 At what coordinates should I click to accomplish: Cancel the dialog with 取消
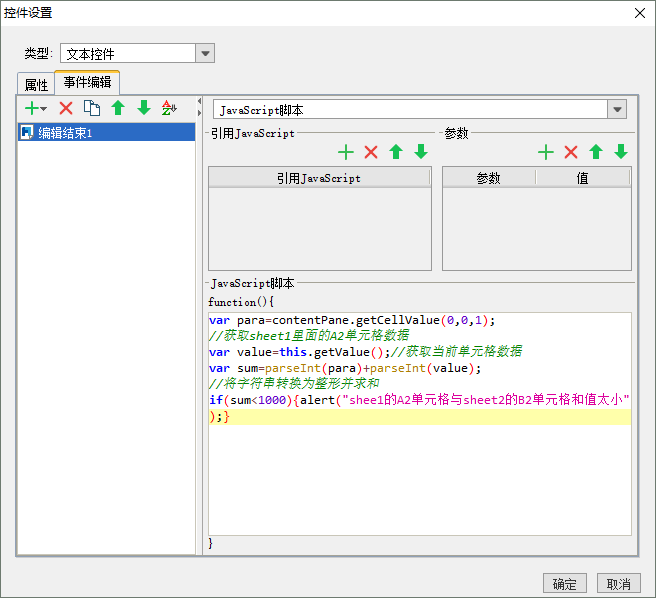click(618, 583)
